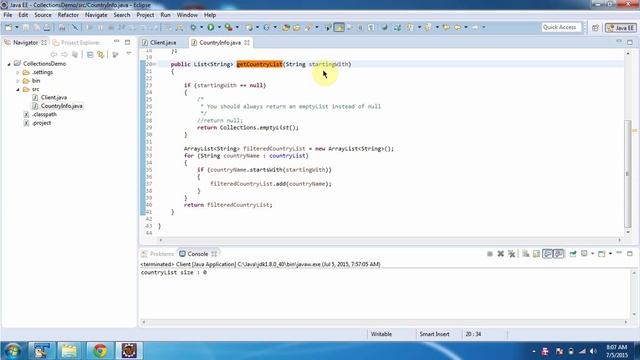Click Navigator Forward arrow icon
Screen dimensions: 640x360
(x=64, y=54)
